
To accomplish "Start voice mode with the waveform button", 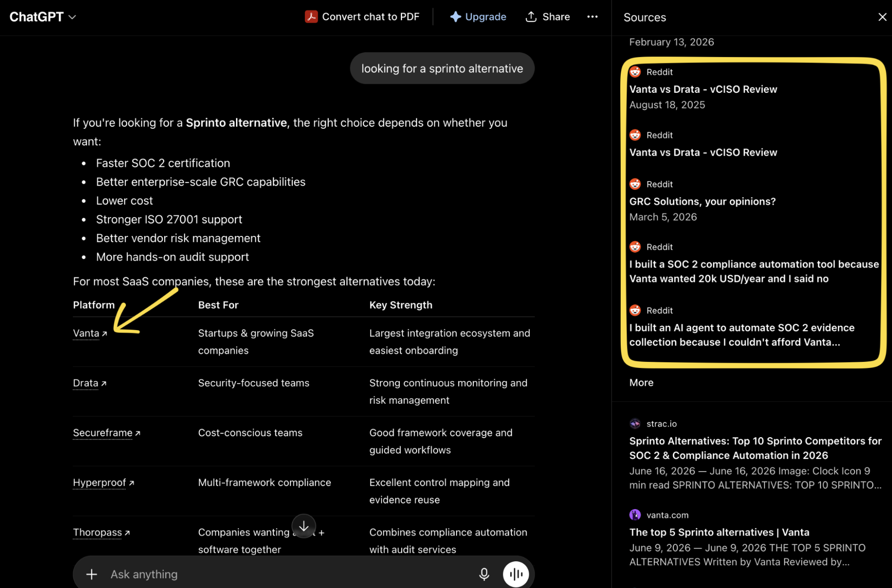I will pos(516,574).
